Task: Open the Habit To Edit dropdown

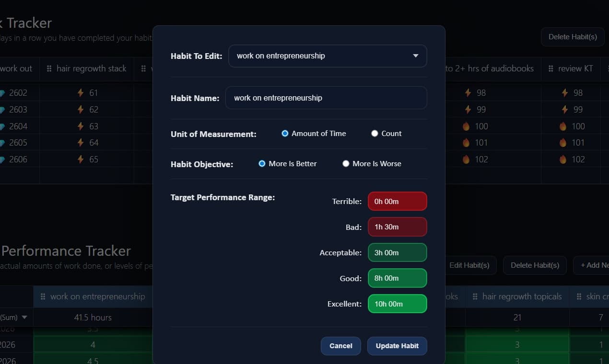Action: (328, 56)
